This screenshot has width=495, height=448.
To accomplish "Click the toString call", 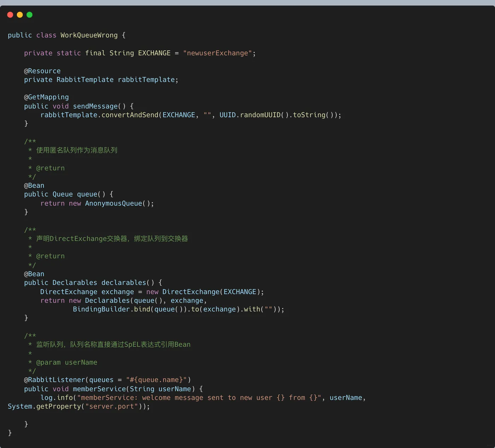I will coord(309,115).
